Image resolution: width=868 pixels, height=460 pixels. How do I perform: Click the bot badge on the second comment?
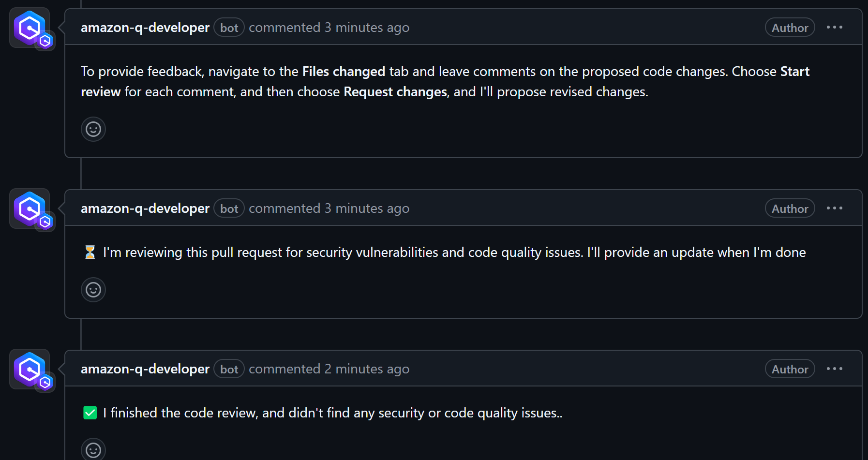pyautogui.click(x=229, y=208)
